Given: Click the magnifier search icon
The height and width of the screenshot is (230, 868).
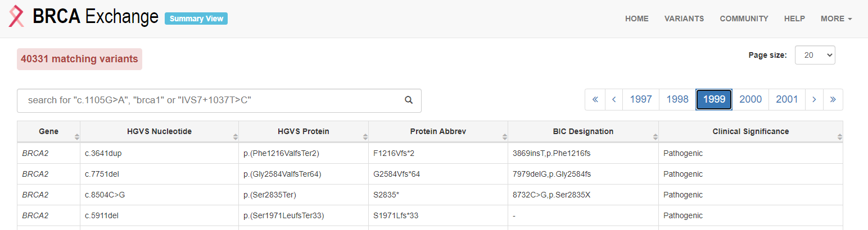Looking at the screenshot, I should (x=409, y=100).
